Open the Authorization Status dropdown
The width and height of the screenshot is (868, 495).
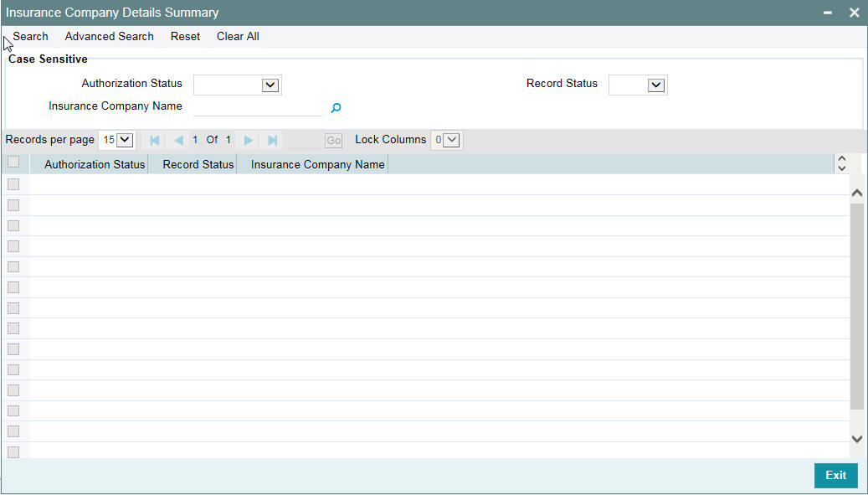tap(238, 85)
